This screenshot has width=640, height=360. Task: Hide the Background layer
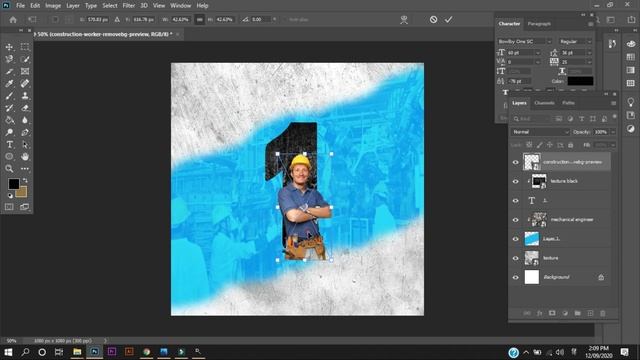tap(516, 277)
